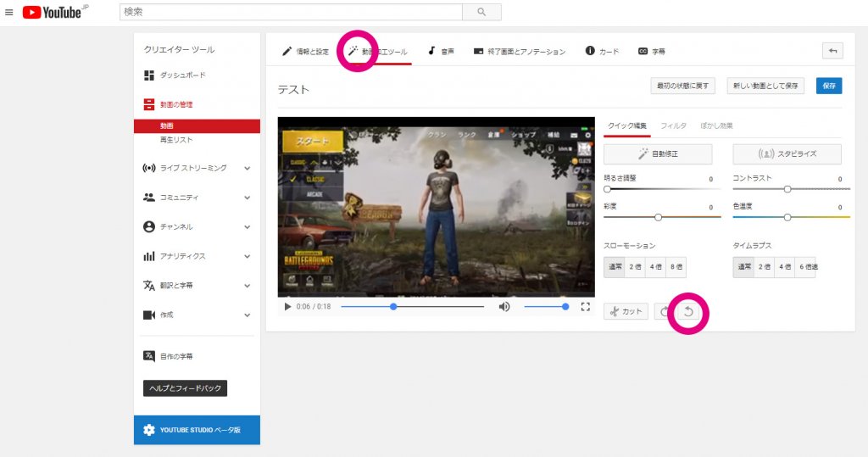
Task: Open the hamburger guide menu
Action: 8,12
